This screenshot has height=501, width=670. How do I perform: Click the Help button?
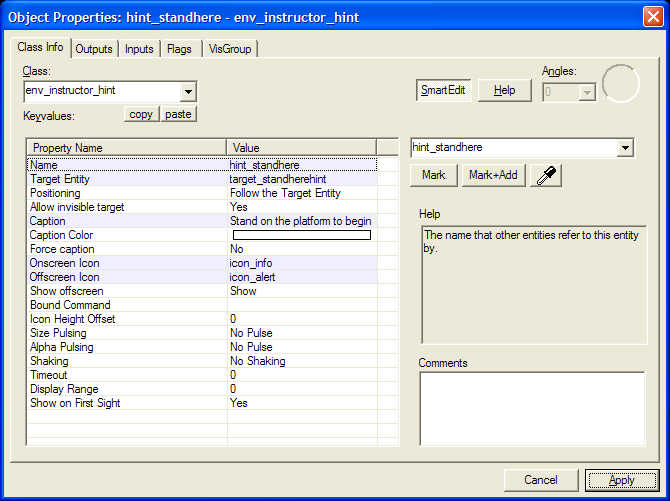click(x=505, y=90)
